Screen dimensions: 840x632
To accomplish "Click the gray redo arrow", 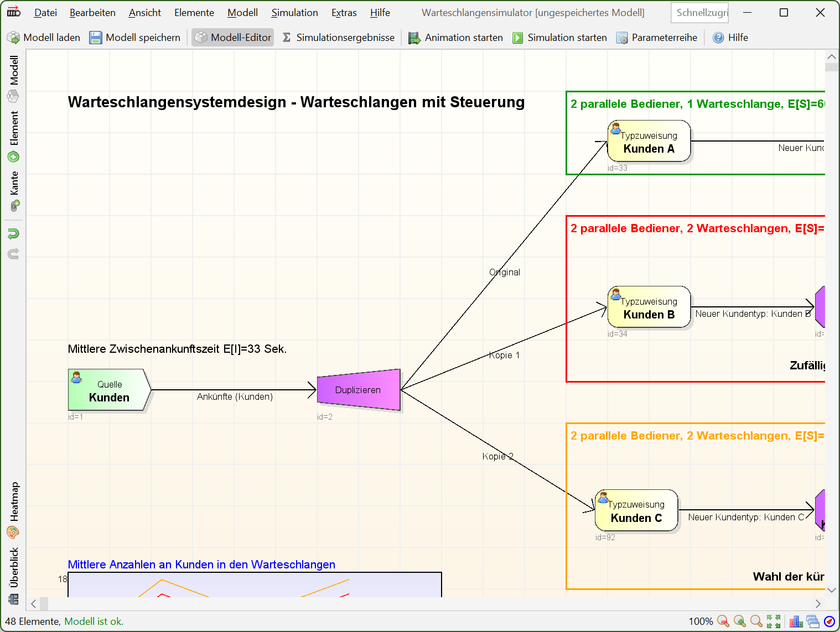I will (x=13, y=254).
